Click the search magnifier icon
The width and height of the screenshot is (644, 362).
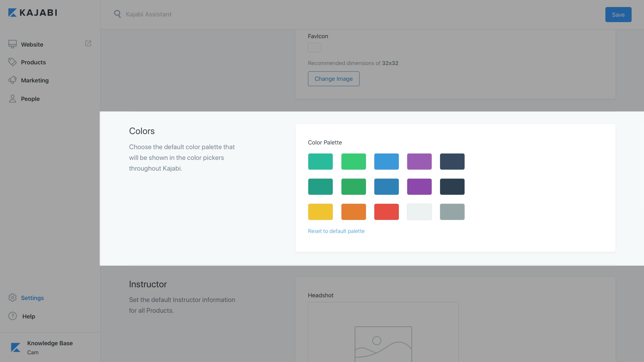pyautogui.click(x=117, y=14)
